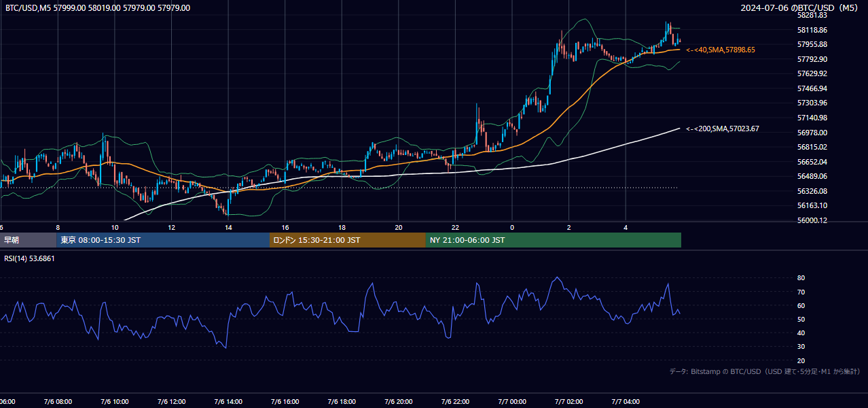Click the Bitstamp data source note
The width and height of the screenshot is (868, 408).
coord(765,371)
